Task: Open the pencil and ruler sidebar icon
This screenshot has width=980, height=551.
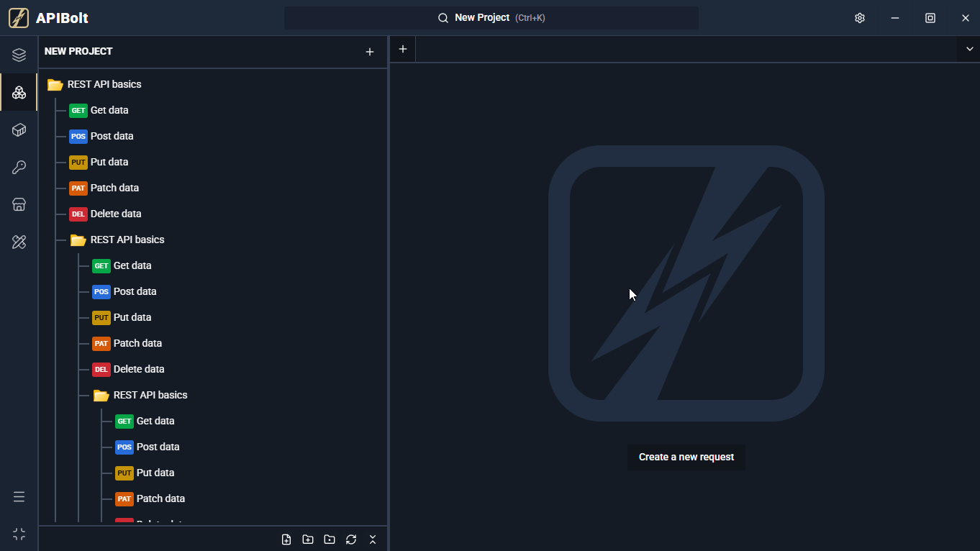Action: pos(19,242)
